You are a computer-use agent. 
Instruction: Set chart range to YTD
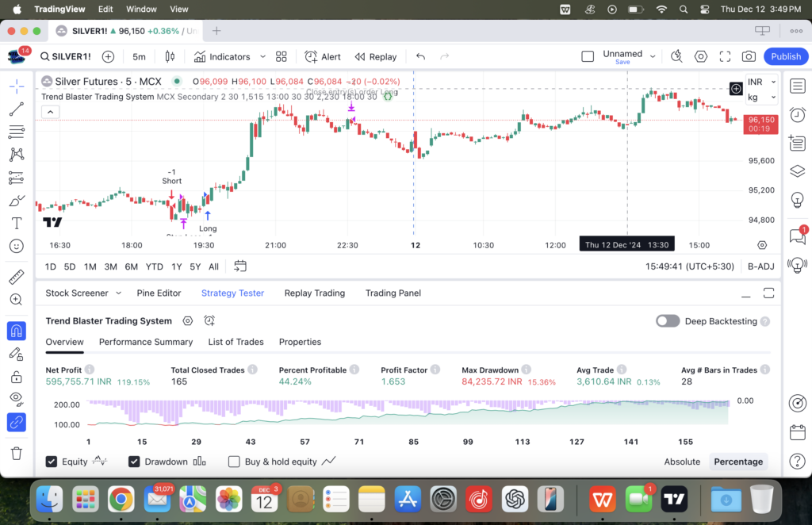pyautogui.click(x=154, y=266)
